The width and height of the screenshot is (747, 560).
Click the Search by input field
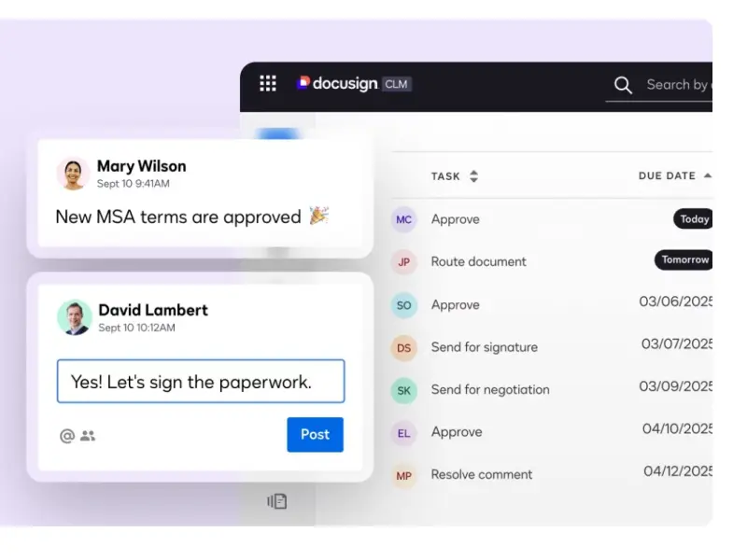(x=677, y=85)
